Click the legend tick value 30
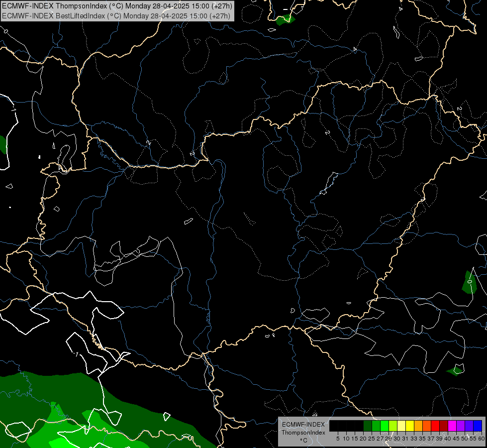487x448 pixels. [x=397, y=439]
